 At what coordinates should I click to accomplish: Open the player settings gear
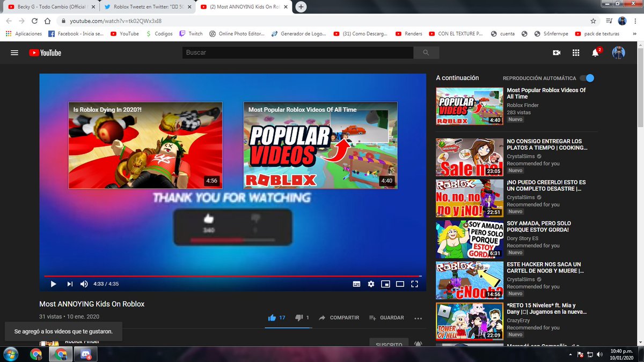[x=371, y=284]
